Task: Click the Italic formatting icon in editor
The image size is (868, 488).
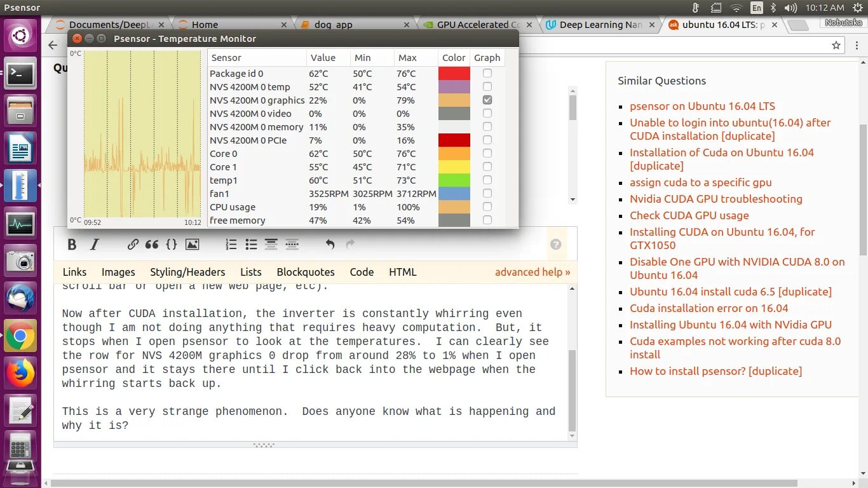Action: [x=95, y=245]
